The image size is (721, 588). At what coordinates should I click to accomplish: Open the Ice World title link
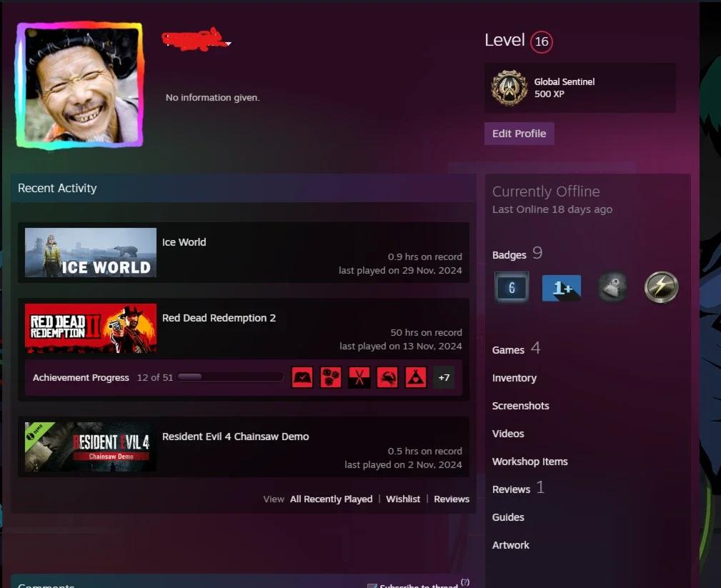click(x=184, y=242)
